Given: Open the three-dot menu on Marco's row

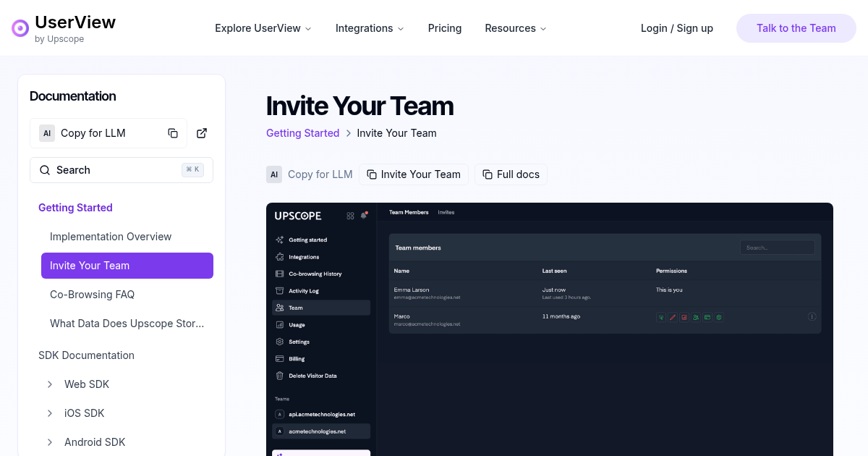Looking at the screenshot, I should (x=812, y=316).
